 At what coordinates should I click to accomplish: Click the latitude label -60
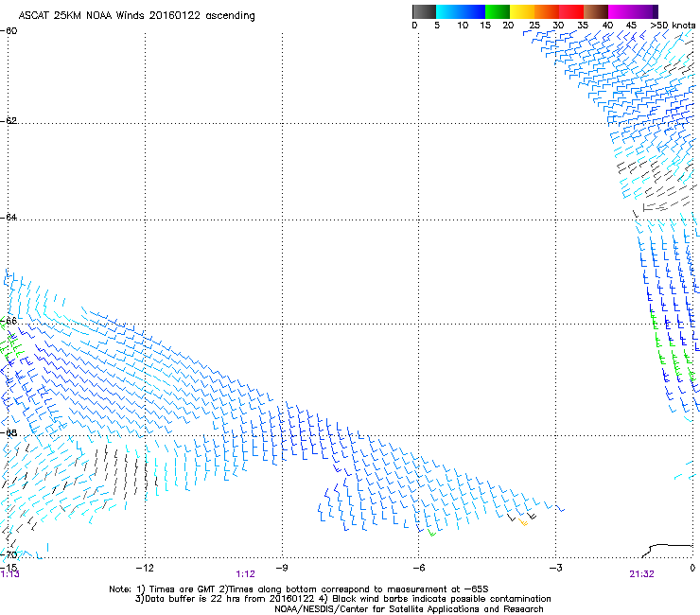coord(9,31)
